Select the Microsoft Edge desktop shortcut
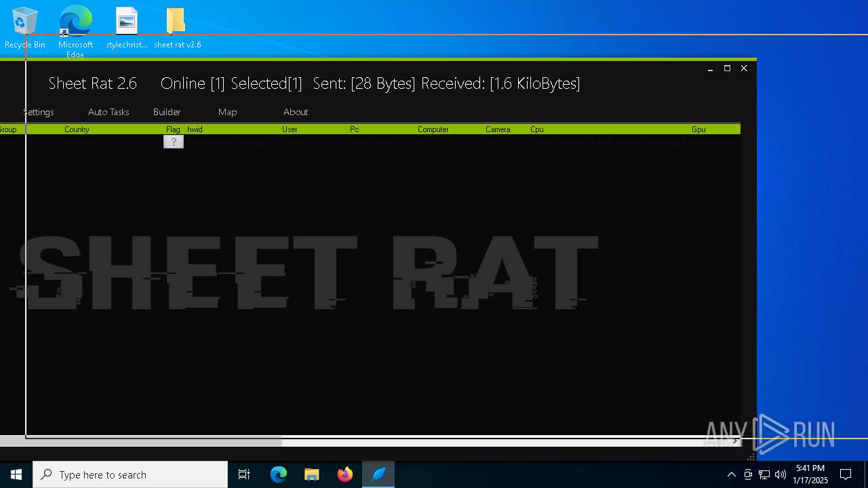 75,31
